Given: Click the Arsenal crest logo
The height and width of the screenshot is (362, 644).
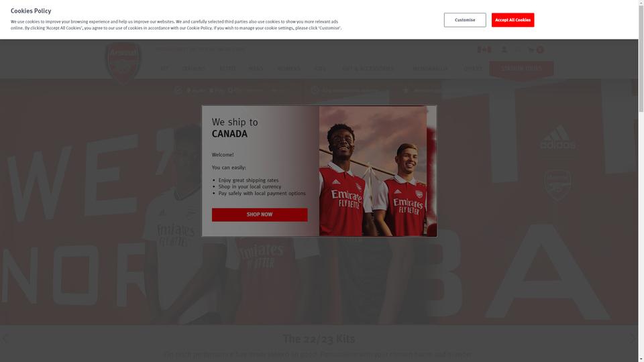Looking at the screenshot, I should click(x=123, y=62).
